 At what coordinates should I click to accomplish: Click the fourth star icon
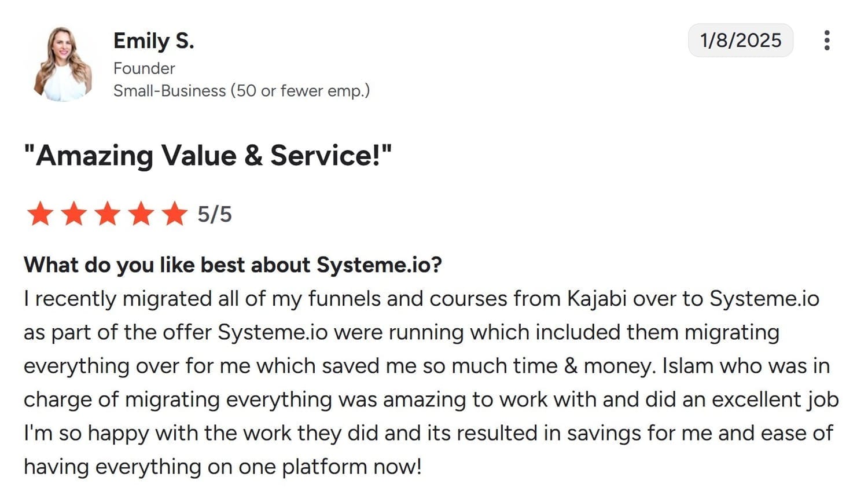pos(141,214)
